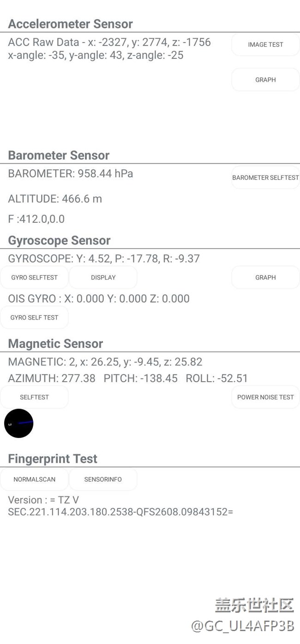This screenshot has height=644, width=300.
Task: Tap the ALTITUDE 466.6 m value
Action: (55, 199)
